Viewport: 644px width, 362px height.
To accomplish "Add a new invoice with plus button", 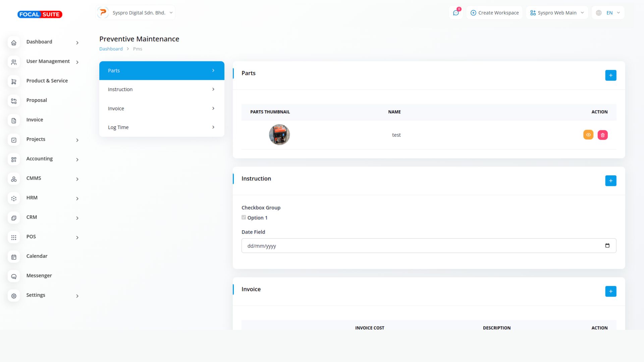I will click(x=610, y=292).
